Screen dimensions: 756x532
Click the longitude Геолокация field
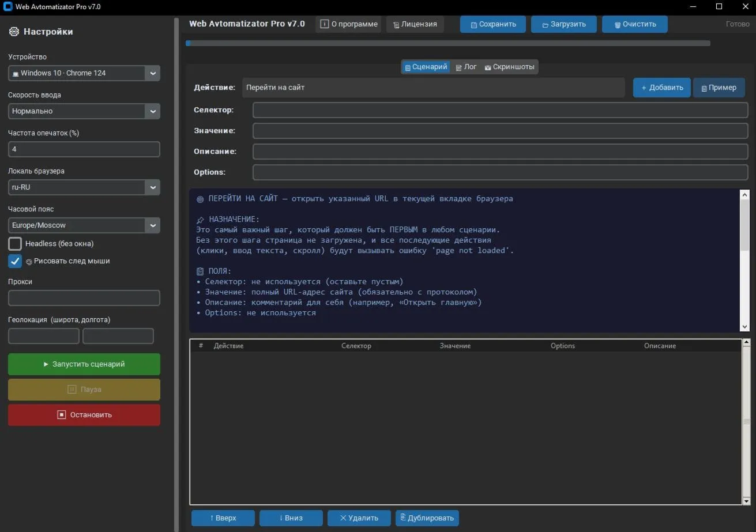point(118,336)
